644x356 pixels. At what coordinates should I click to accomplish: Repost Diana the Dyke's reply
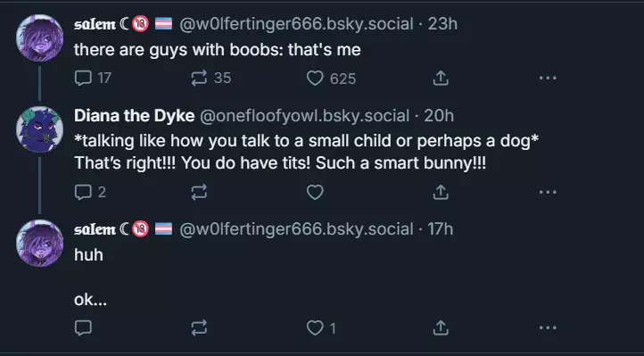coord(199,192)
